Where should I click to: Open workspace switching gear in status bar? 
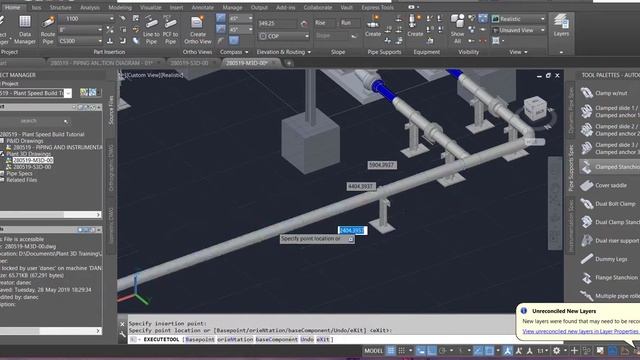click(x=556, y=351)
